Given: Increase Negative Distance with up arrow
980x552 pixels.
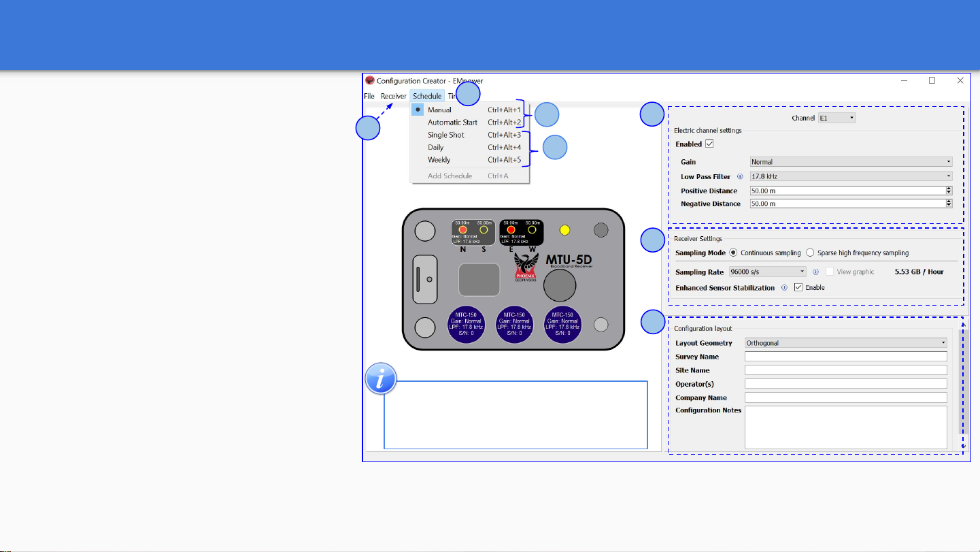Looking at the screenshot, I should tap(949, 201).
